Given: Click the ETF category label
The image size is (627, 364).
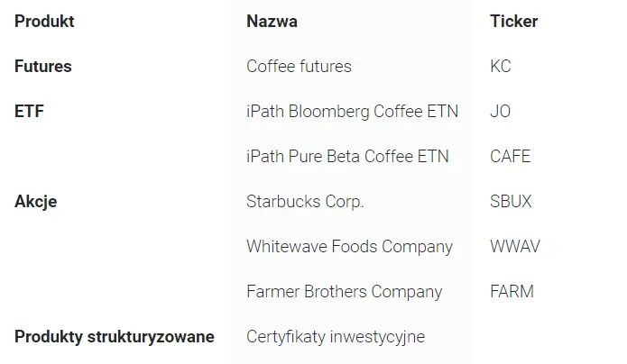Looking at the screenshot, I should (29, 112).
